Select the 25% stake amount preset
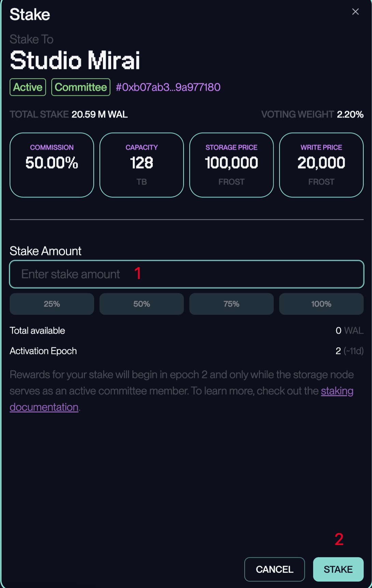 [x=52, y=304]
